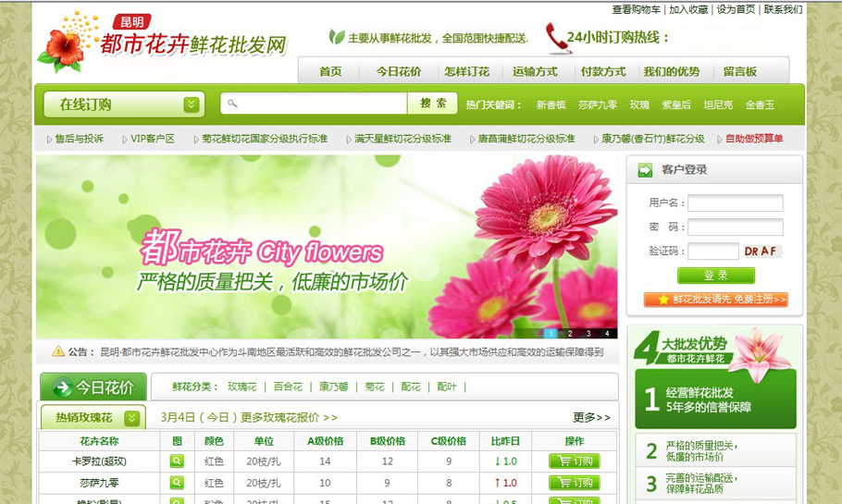
Task: Click the orange 免费注册 registration banner
Action: (715, 300)
